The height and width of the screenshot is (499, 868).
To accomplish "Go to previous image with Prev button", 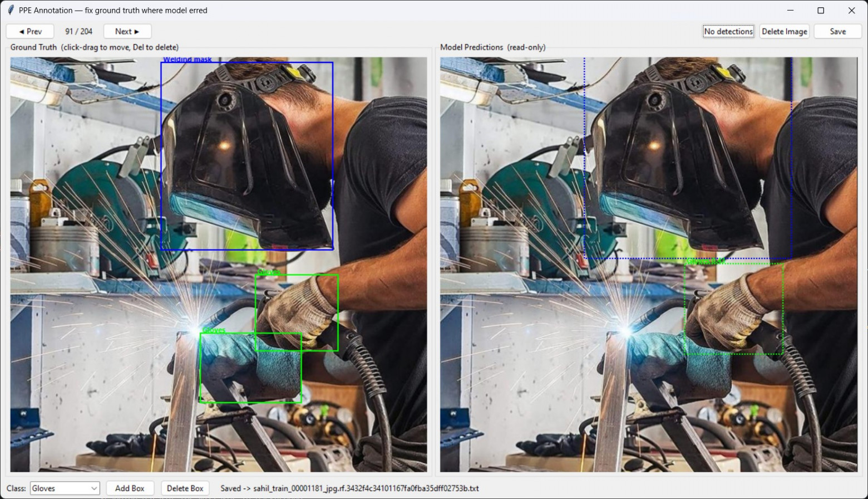I will [30, 32].
